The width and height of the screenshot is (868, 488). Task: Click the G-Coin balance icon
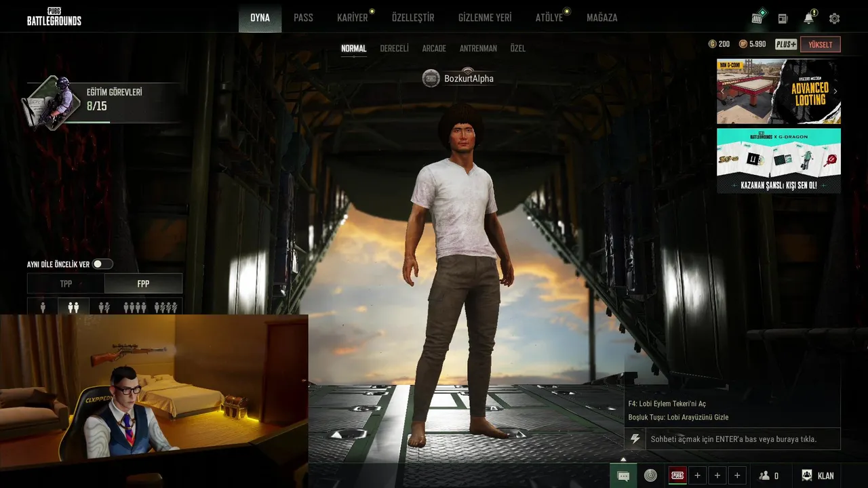[712, 44]
